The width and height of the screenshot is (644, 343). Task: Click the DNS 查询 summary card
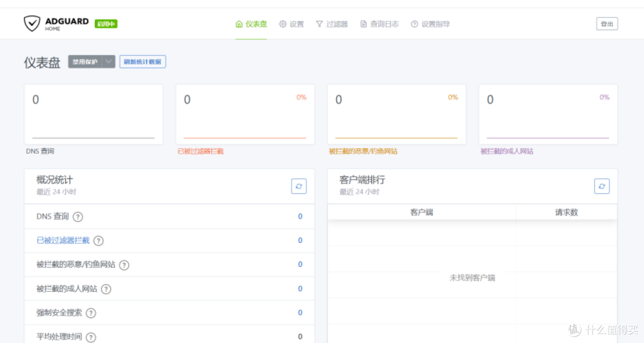(x=94, y=114)
